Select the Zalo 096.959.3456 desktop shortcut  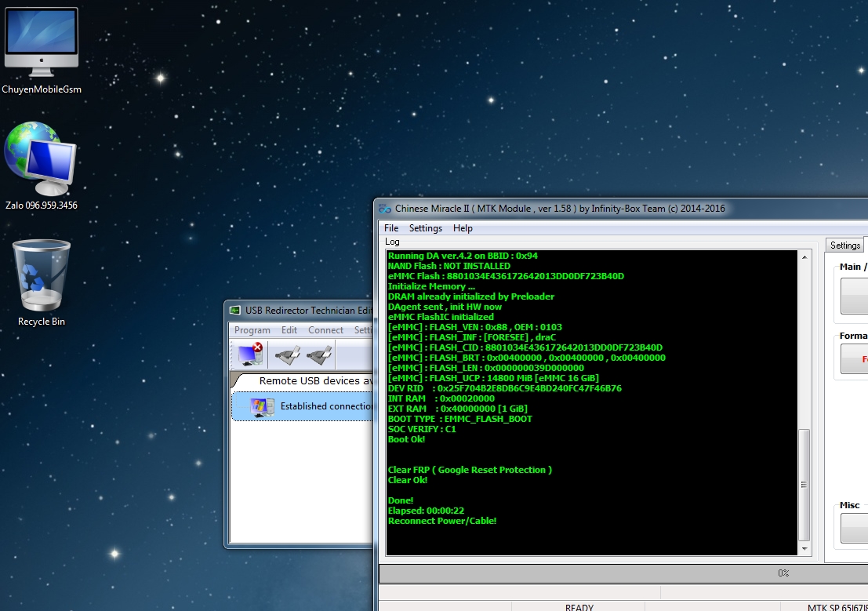point(42,165)
